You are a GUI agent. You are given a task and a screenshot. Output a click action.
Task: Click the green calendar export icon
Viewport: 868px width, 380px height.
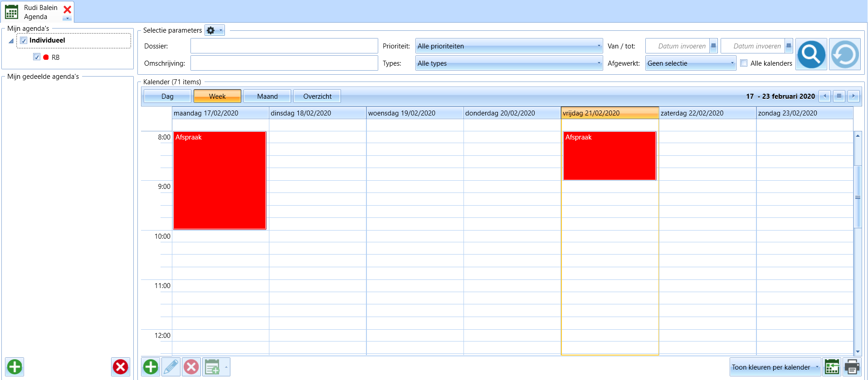[x=832, y=367]
